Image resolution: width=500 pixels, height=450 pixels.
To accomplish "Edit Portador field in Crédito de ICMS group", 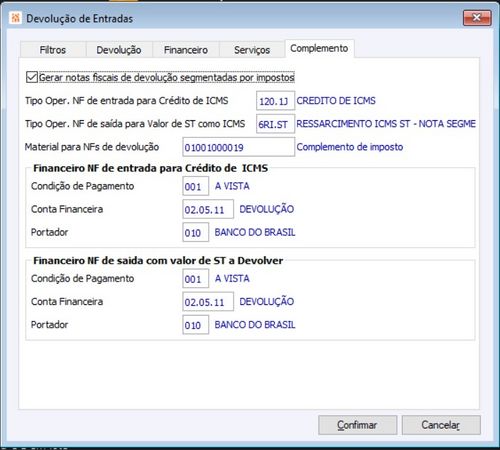I will point(195,232).
